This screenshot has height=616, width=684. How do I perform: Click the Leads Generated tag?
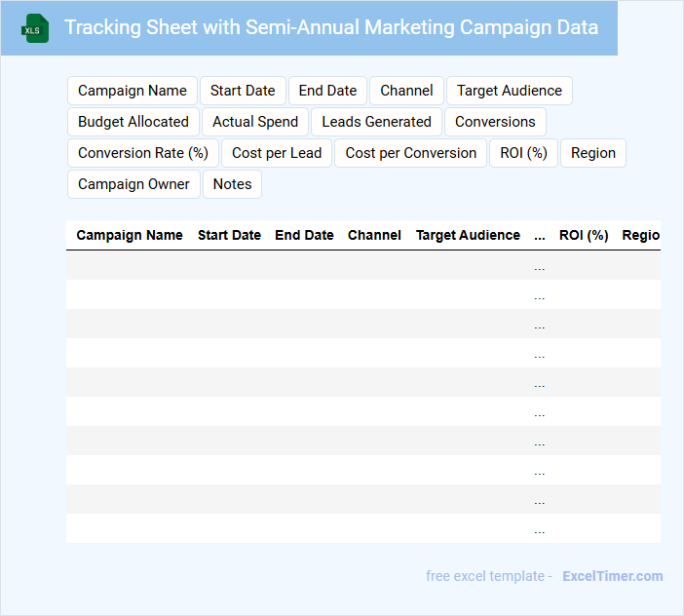tap(376, 122)
